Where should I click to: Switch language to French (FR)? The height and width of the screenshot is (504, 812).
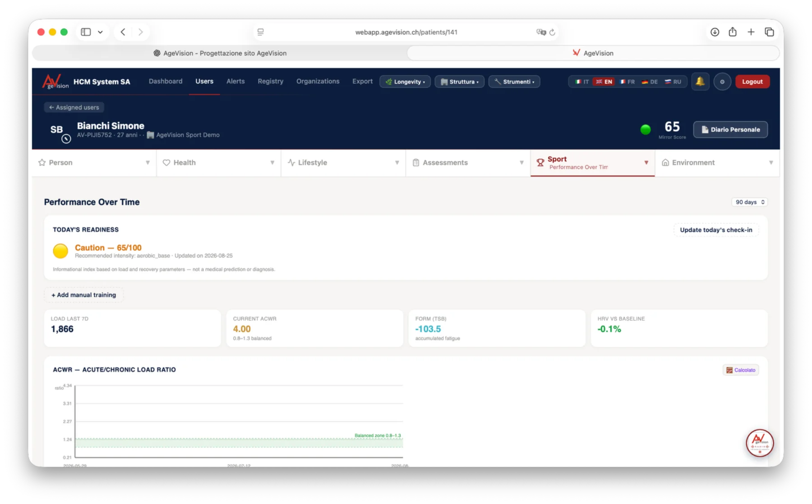pos(627,82)
